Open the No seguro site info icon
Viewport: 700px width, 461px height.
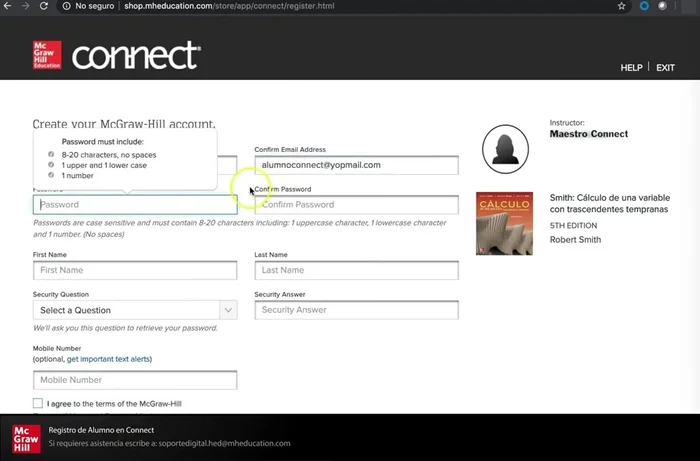tap(66, 6)
